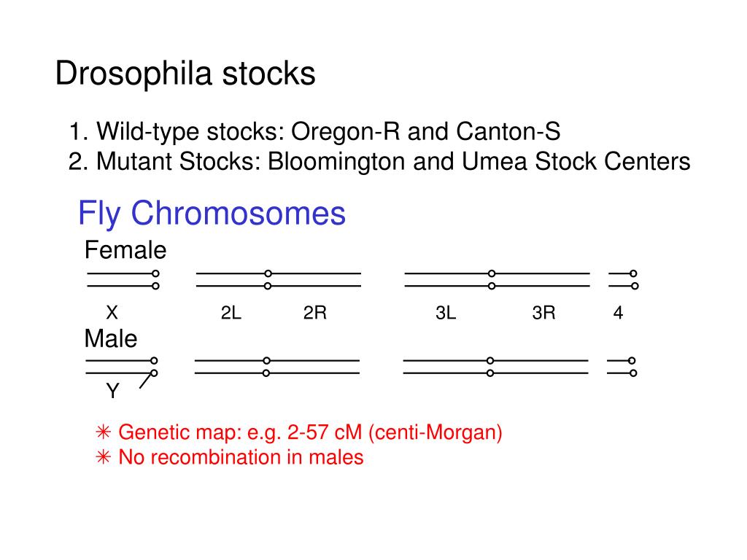Click the Y chromosome label
The width and height of the screenshot is (747, 560).
point(113,391)
